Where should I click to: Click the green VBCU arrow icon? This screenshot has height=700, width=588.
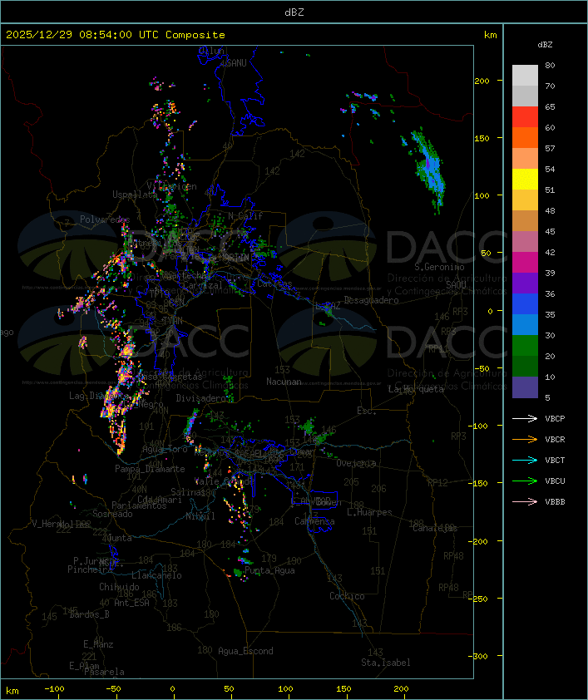pyautogui.click(x=525, y=481)
